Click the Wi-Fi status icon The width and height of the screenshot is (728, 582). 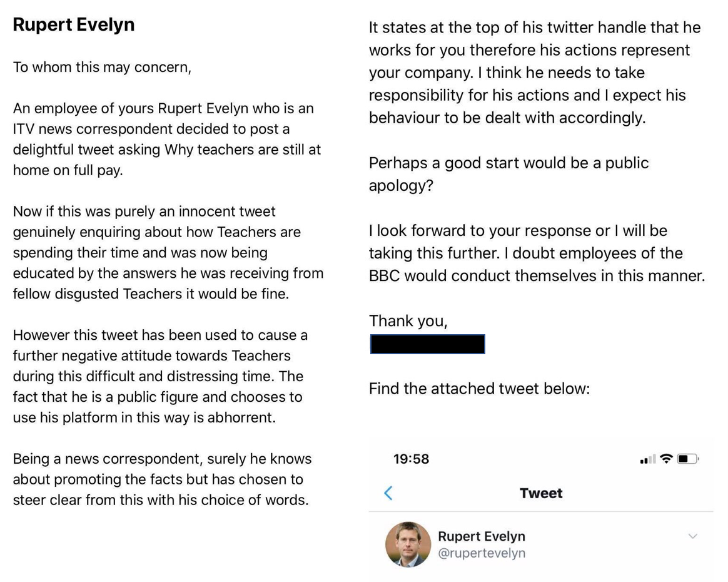point(666,459)
